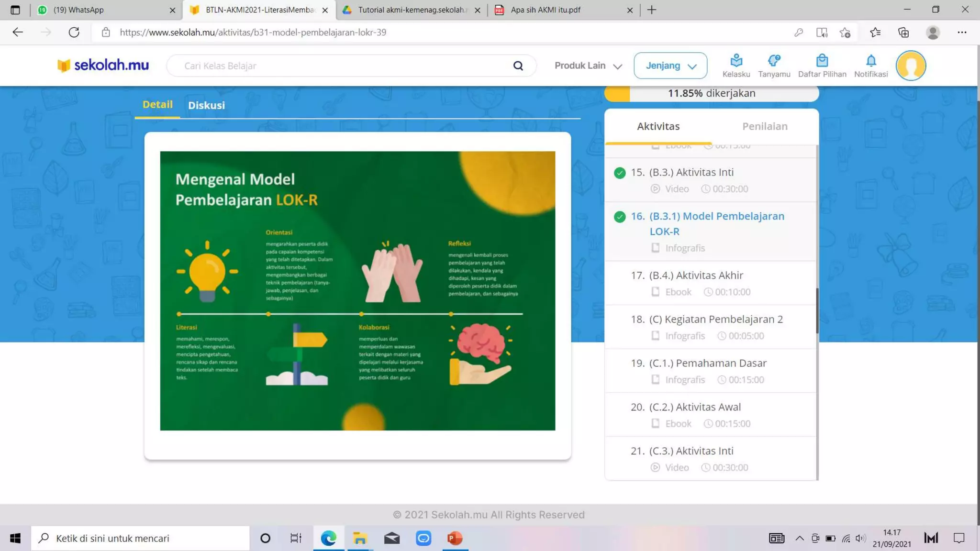Click green checkmark on activity 15
The height and width of the screenshot is (551, 980).
[619, 173]
